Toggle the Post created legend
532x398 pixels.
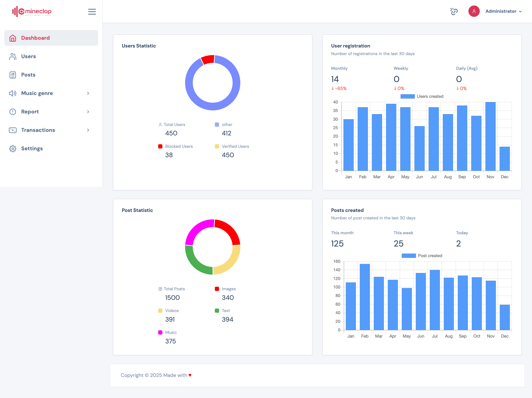click(x=422, y=256)
